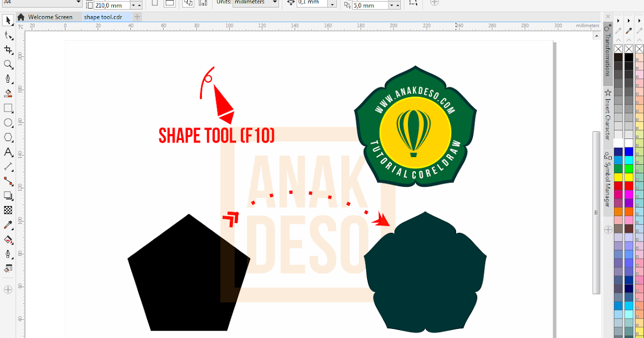Select the Zoom magnifier tool

(8, 64)
